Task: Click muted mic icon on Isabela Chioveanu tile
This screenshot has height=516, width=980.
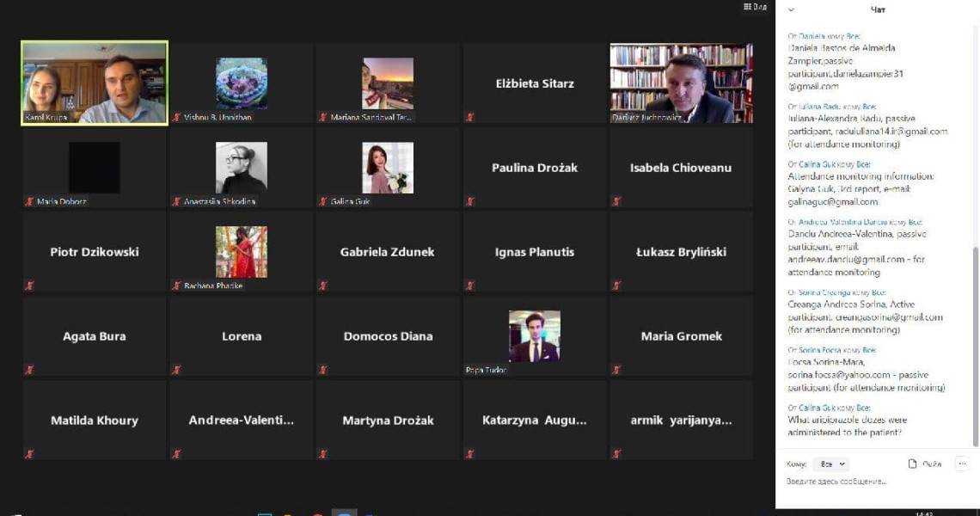Action: click(x=617, y=201)
